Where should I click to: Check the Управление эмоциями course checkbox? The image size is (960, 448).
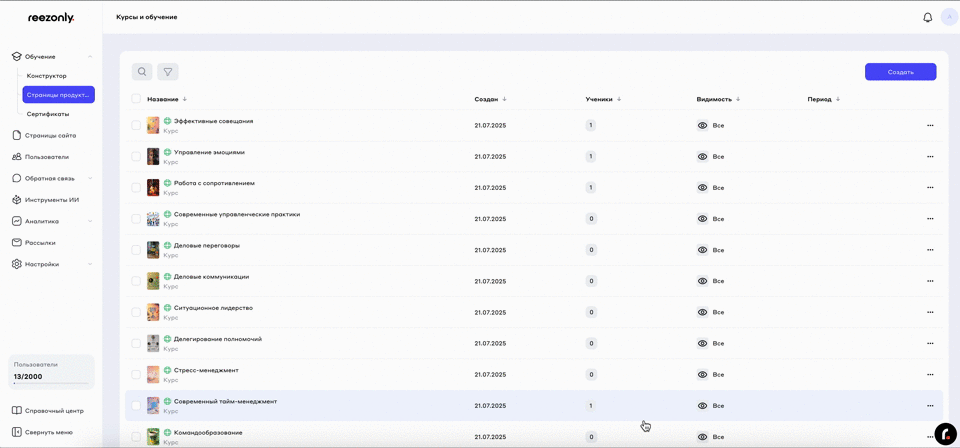(x=136, y=156)
